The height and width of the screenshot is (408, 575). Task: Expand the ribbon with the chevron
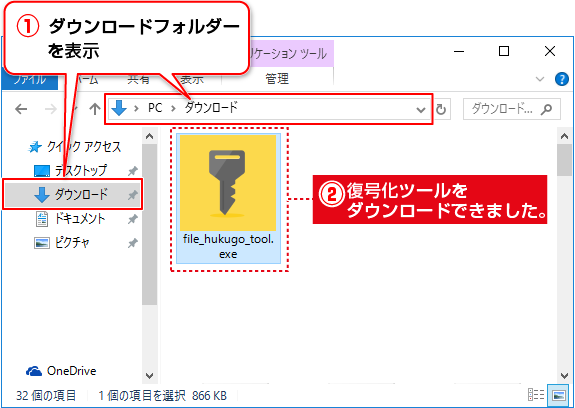(540, 79)
